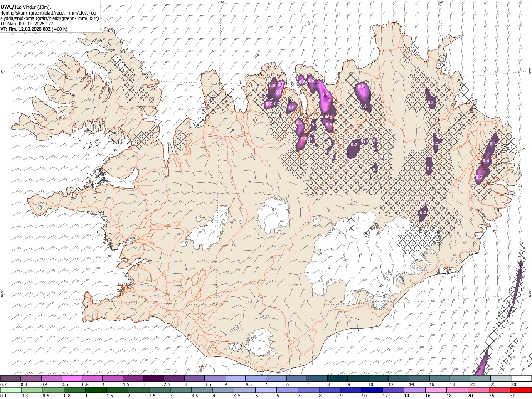
Task: Select the rain-scale swatch for 1.5–2 mm
Action: click(x=116, y=390)
